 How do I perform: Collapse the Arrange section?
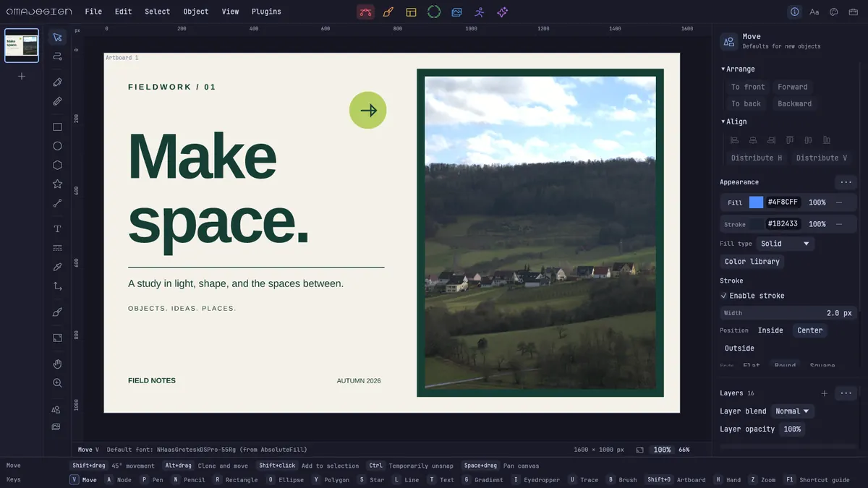pos(738,69)
